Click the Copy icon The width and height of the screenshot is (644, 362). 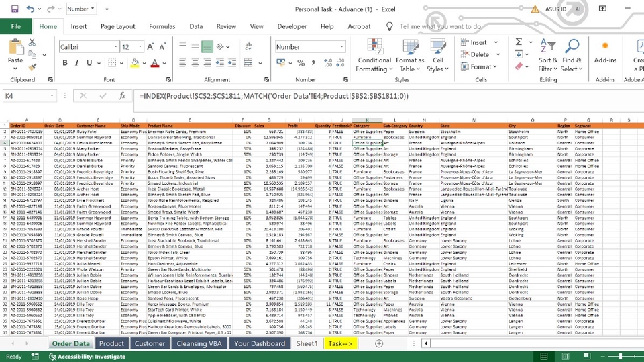(x=32, y=54)
